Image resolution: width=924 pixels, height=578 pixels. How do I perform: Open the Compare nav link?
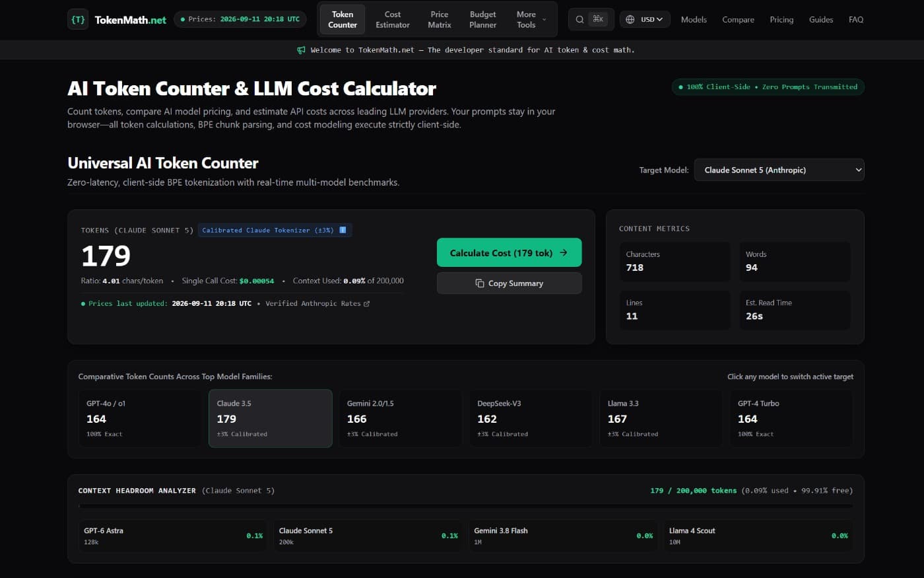(x=738, y=19)
